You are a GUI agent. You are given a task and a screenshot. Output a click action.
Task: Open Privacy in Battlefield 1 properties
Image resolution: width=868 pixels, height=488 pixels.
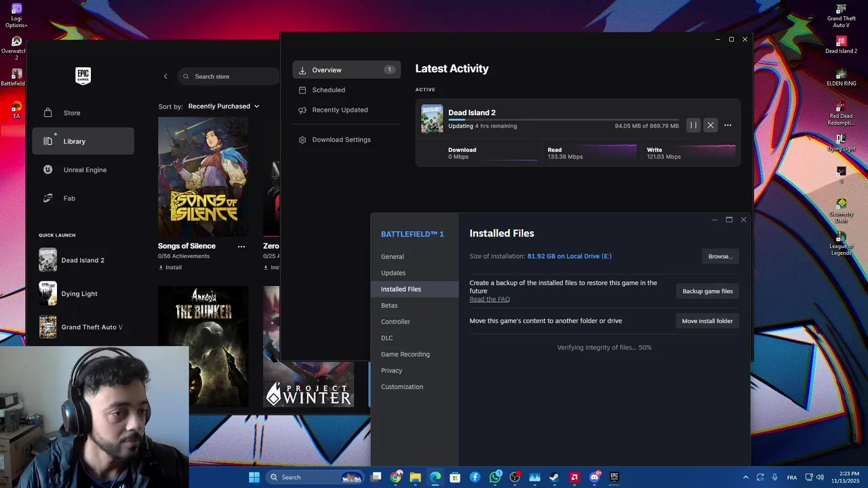(415, 371)
